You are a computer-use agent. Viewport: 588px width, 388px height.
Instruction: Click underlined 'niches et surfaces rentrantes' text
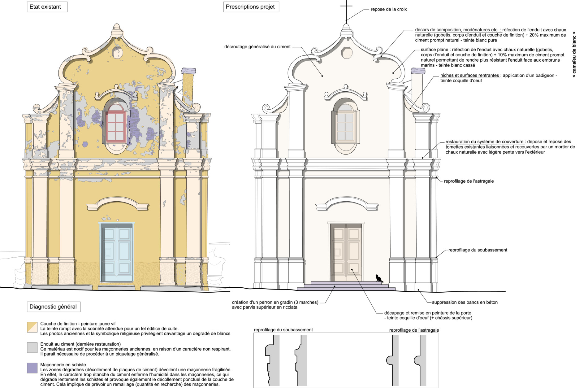pyautogui.click(x=469, y=75)
